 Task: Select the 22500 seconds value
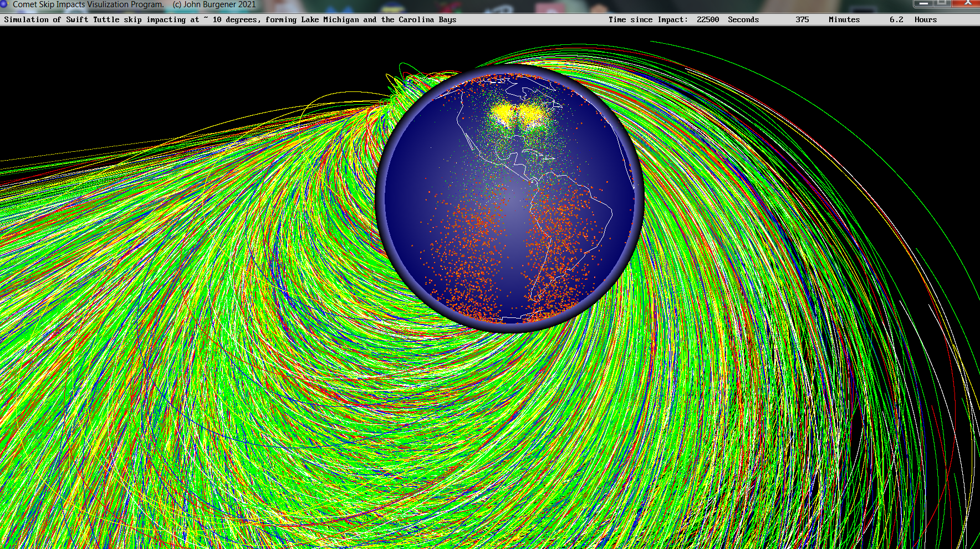(708, 19)
